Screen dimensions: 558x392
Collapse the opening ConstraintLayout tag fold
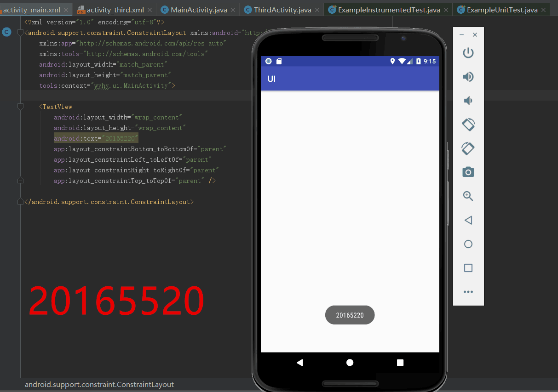(x=20, y=33)
